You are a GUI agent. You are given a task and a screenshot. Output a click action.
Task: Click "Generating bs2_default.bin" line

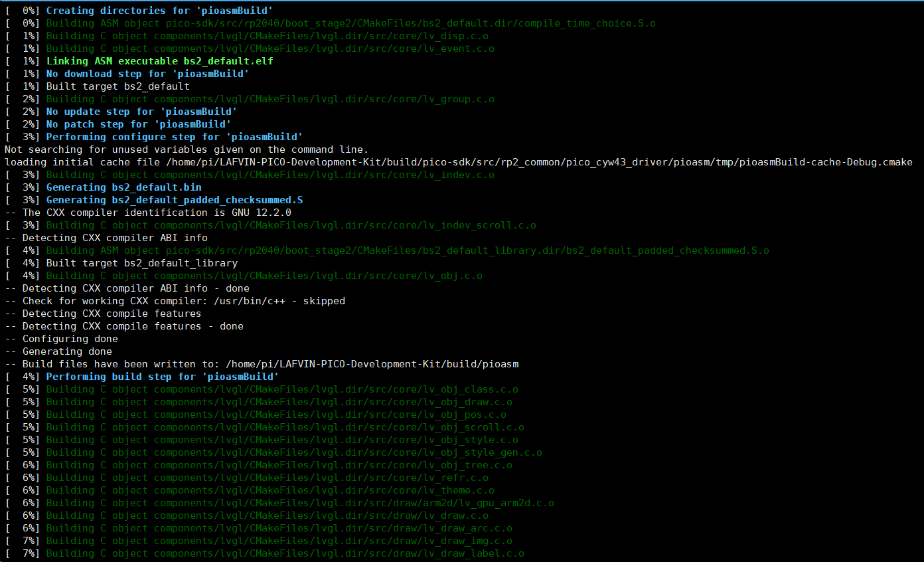point(103,187)
